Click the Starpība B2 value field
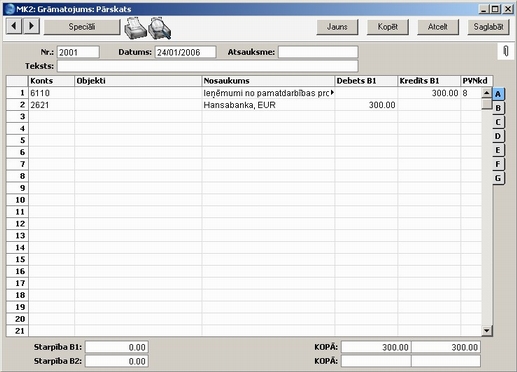The height and width of the screenshot is (372, 517). (117, 361)
